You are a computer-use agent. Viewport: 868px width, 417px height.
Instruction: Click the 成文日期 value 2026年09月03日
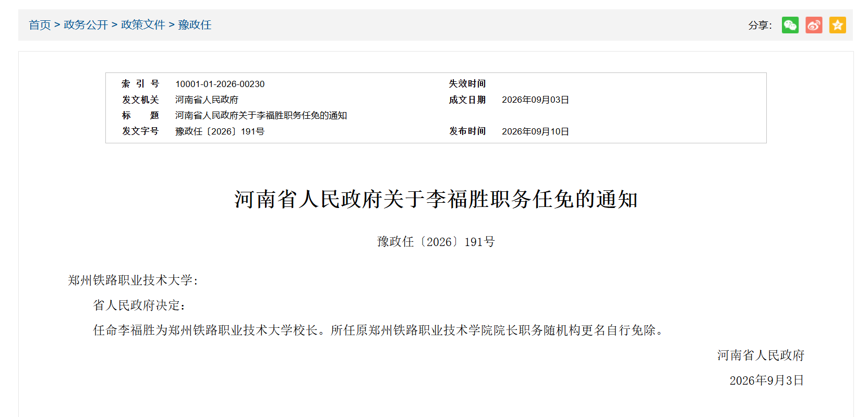535,100
